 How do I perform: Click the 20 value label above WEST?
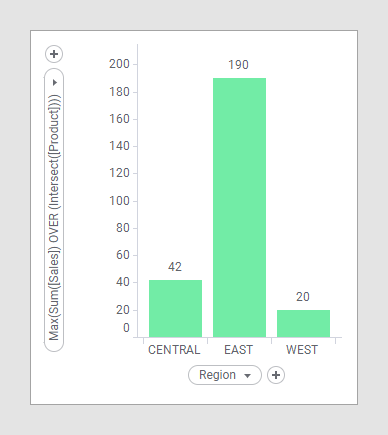pyautogui.click(x=303, y=297)
